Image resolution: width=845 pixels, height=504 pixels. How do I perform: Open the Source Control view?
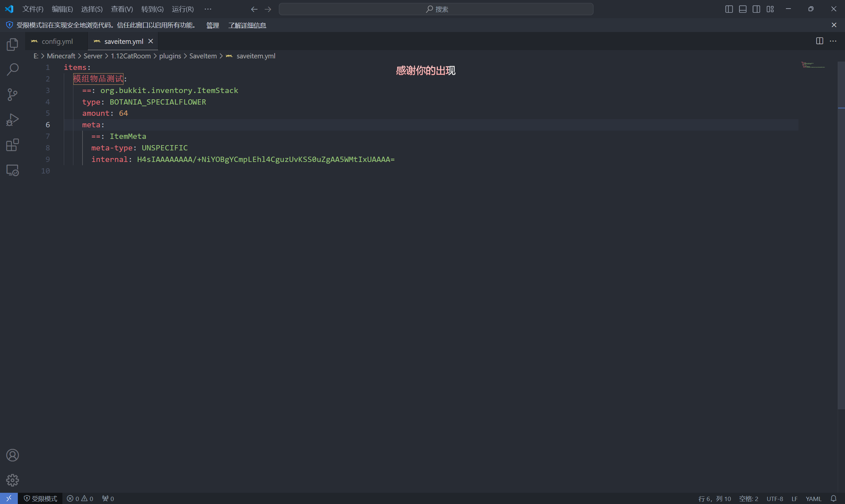pos(12,95)
